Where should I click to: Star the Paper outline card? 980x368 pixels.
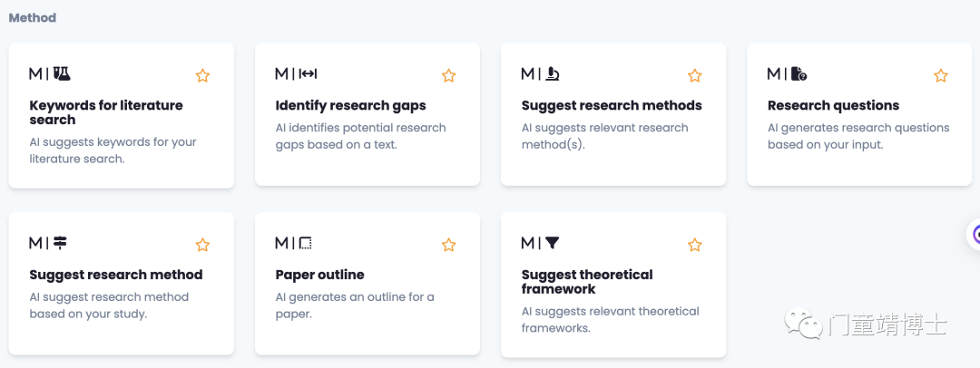pos(449,245)
